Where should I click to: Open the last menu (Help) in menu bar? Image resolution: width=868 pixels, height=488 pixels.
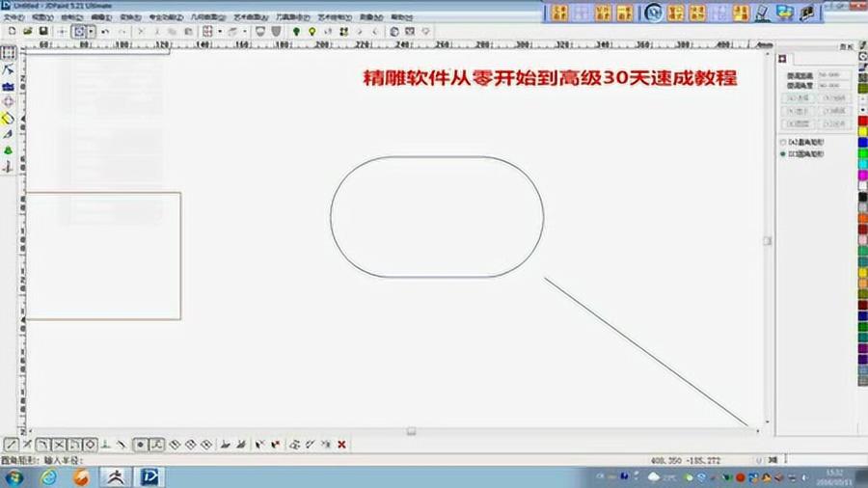[x=397, y=17]
